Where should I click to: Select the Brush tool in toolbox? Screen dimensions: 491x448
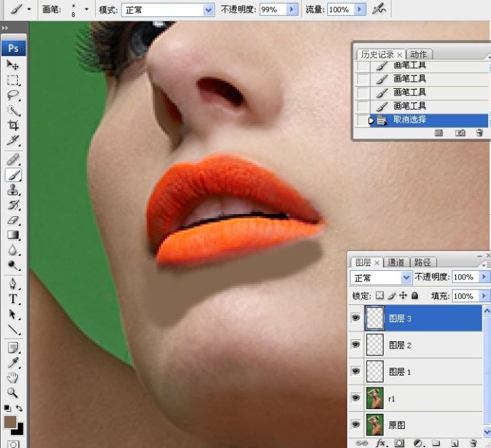click(x=13, y=175)
